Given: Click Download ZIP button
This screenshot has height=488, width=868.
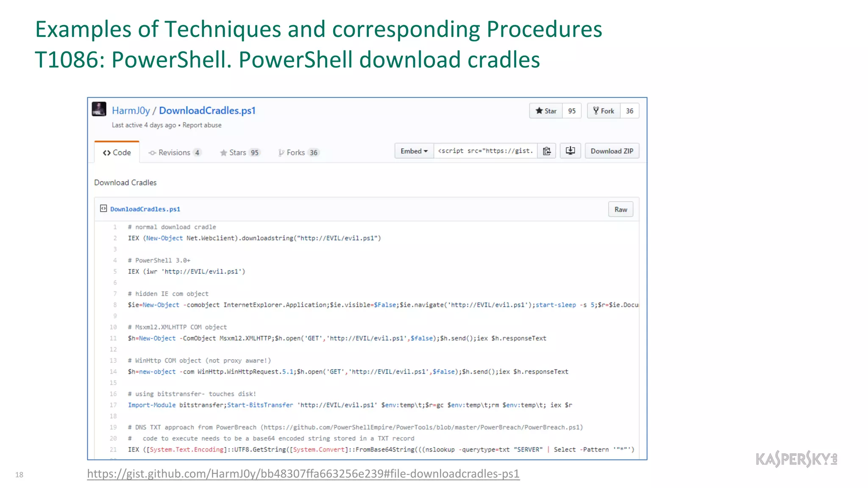Looking at the screenshot, I should point(612,151).
